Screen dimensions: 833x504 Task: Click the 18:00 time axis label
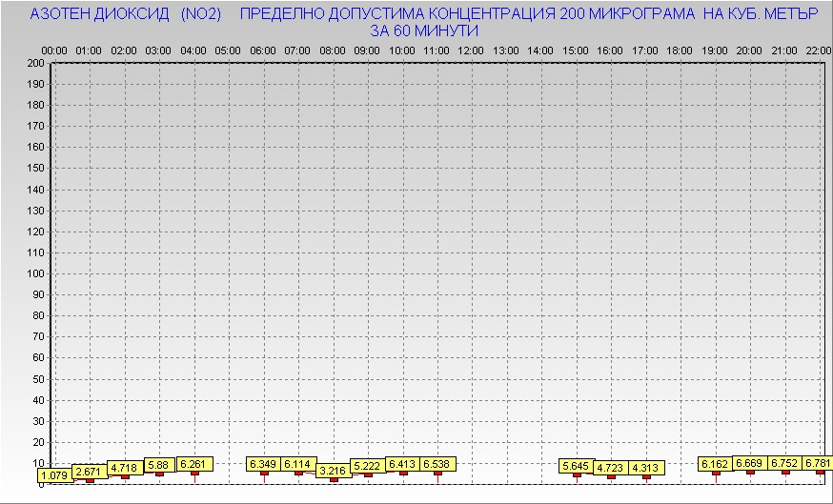pos(680,50)
